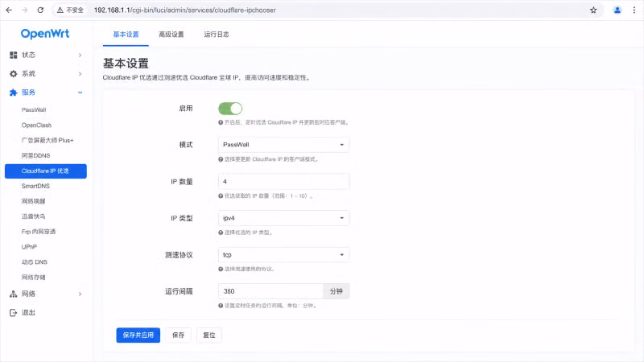Click the 运行间隔 input field
The image size is (644, 362).
270,291
